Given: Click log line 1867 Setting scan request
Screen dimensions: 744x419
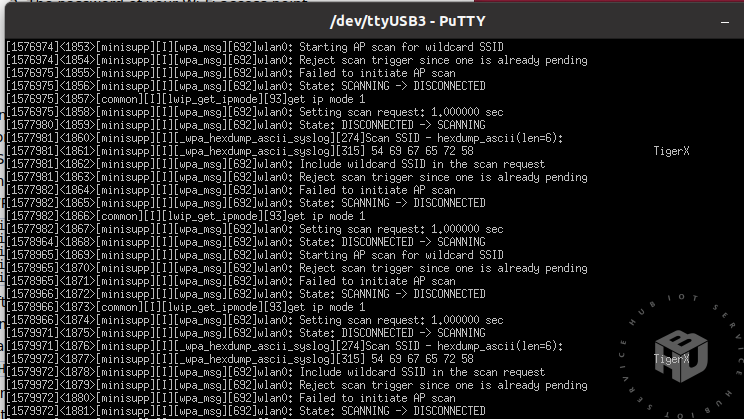Looking at the screenshot, I should (x=254, y=229).
